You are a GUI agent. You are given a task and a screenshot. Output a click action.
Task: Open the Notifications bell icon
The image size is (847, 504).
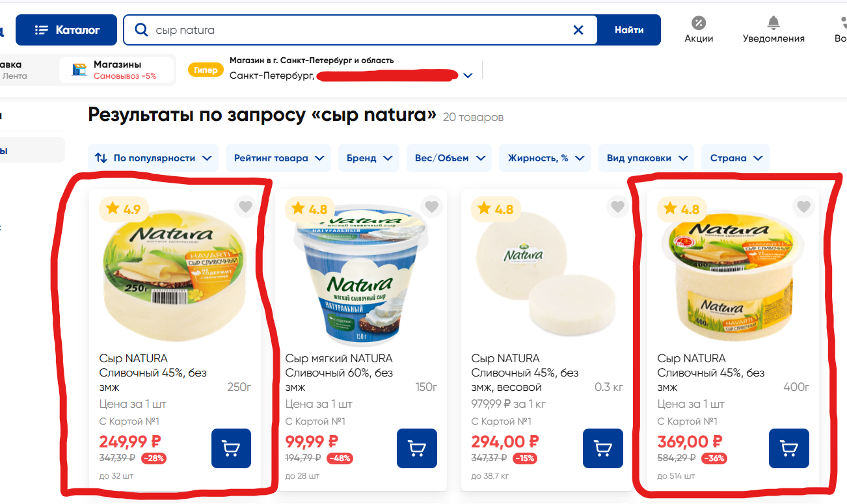[773, 23]
